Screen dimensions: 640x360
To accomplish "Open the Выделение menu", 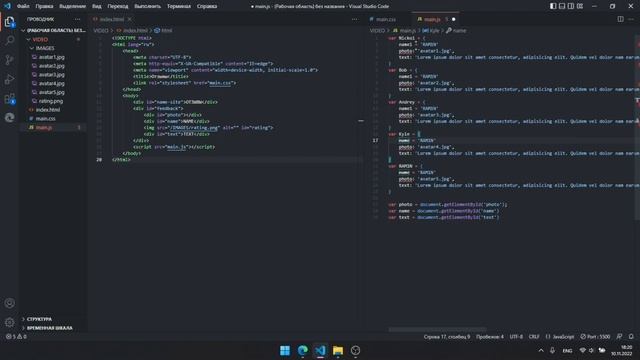I will tap(72, 6).
